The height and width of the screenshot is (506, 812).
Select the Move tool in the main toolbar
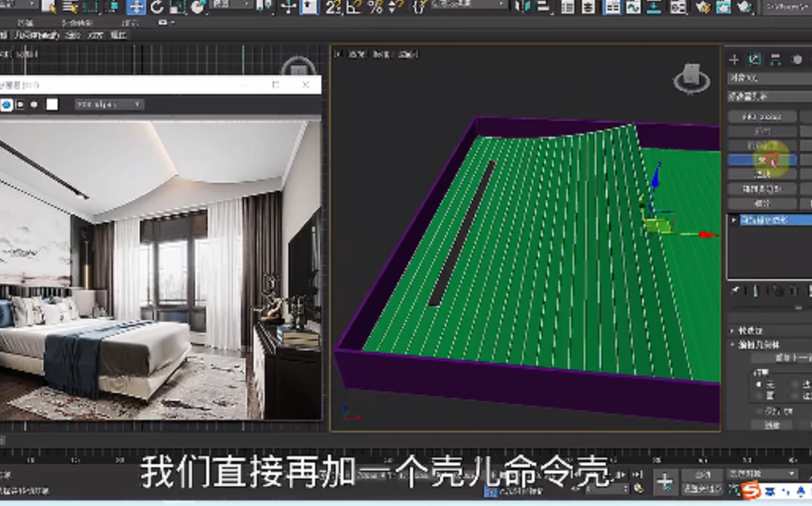(x=137, y=7)
